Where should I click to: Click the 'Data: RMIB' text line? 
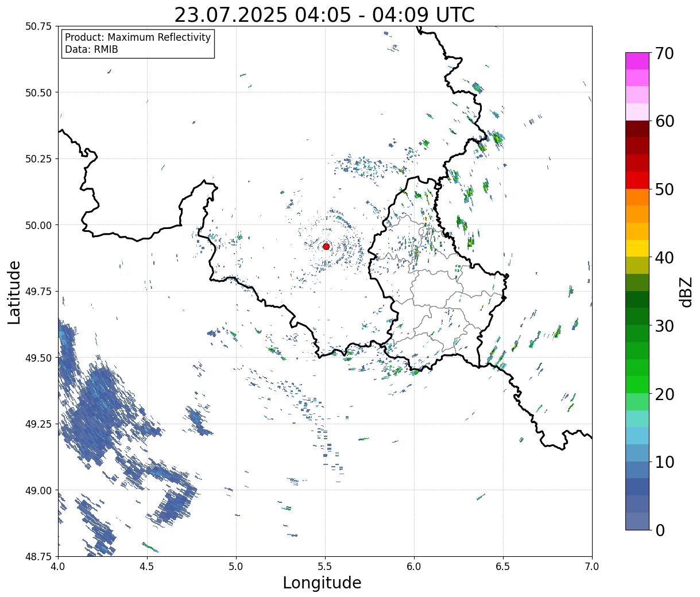(91, 49)
